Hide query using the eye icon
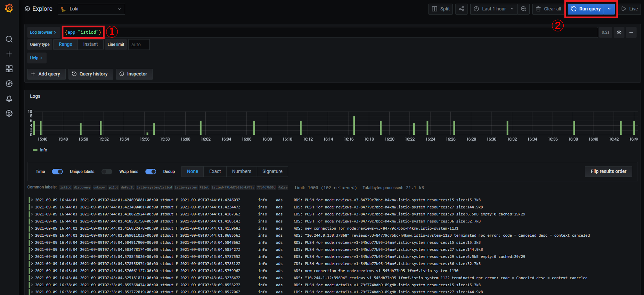 619,32
